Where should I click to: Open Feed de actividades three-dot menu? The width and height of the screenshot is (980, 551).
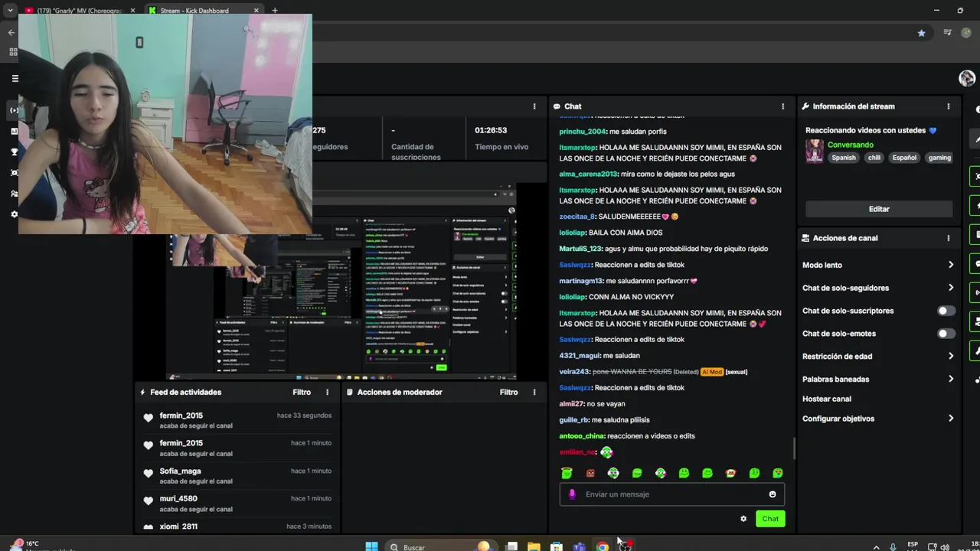[327, 392]
